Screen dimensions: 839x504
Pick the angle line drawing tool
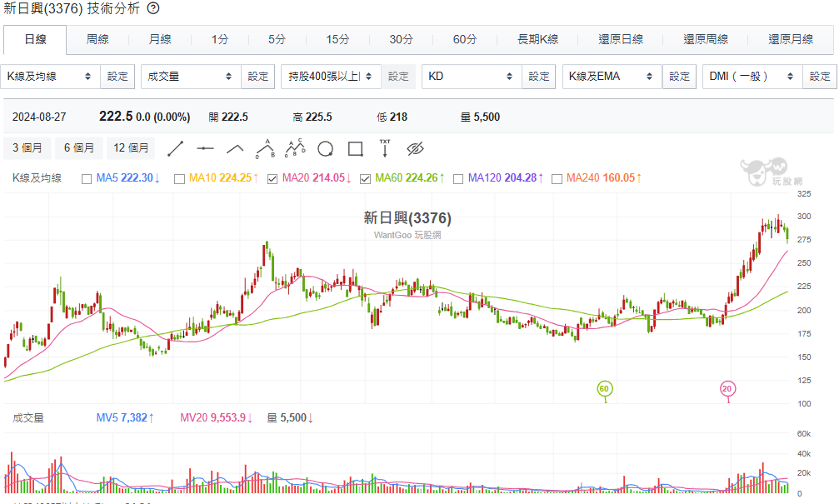pyautogui.click(x=235, y=148)
